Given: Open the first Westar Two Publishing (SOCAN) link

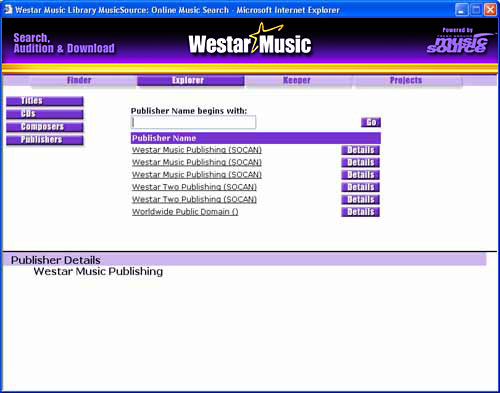Looking at the screenshot, I should pos(194,187).
